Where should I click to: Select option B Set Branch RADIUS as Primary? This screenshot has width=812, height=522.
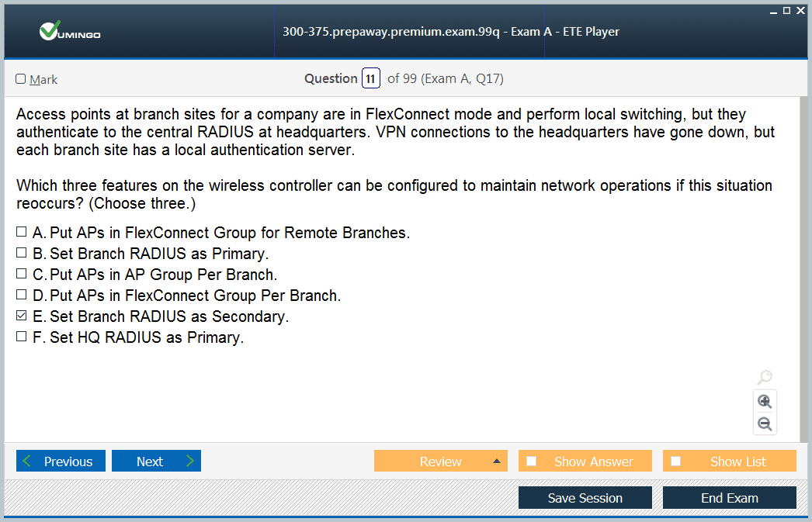point(21,252)
